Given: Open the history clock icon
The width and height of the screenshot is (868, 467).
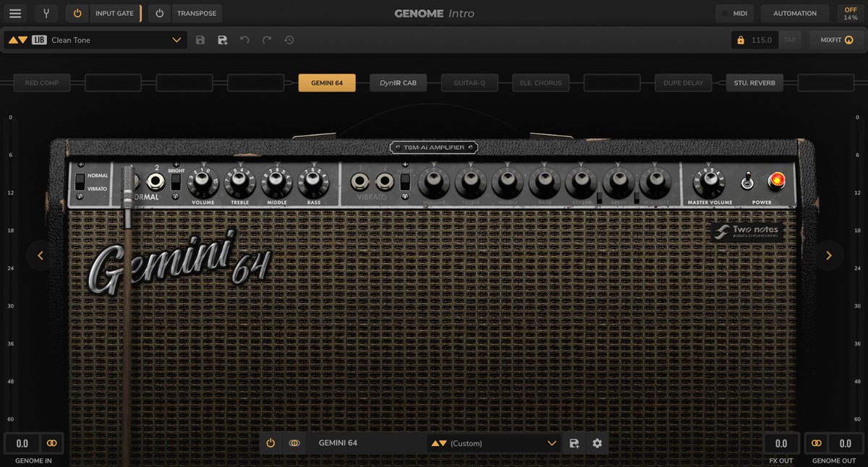Looking at the screenshot, I should (289, 40).
